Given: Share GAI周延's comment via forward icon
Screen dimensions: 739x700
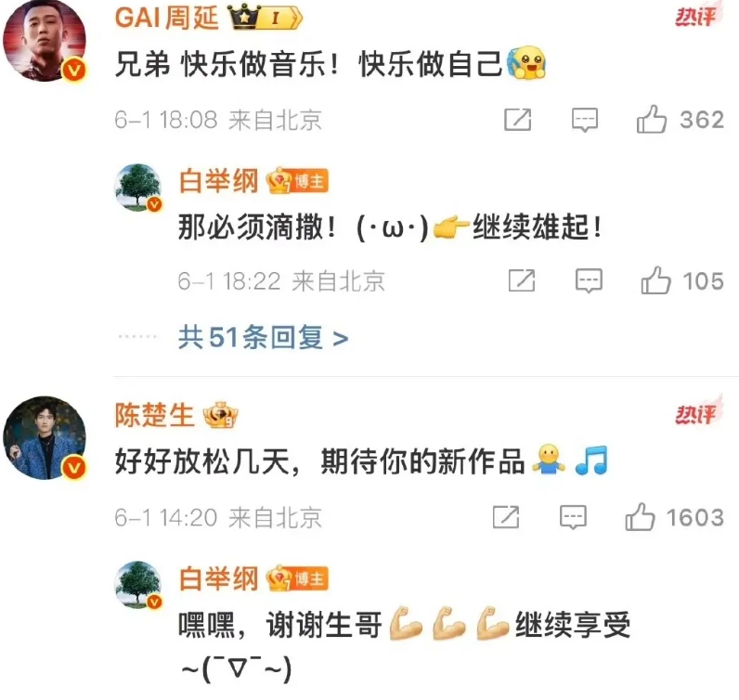Looking at the screenshot, I should 517,119.
